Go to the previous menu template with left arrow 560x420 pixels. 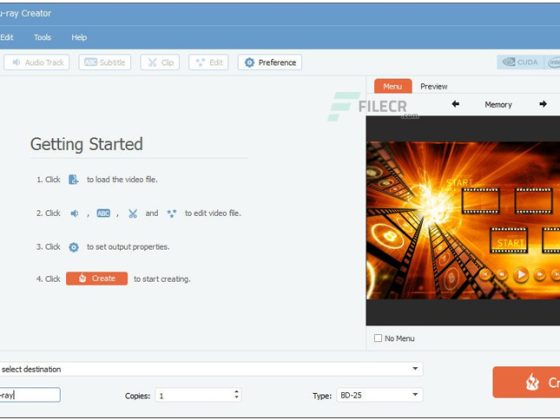point(455,104)
